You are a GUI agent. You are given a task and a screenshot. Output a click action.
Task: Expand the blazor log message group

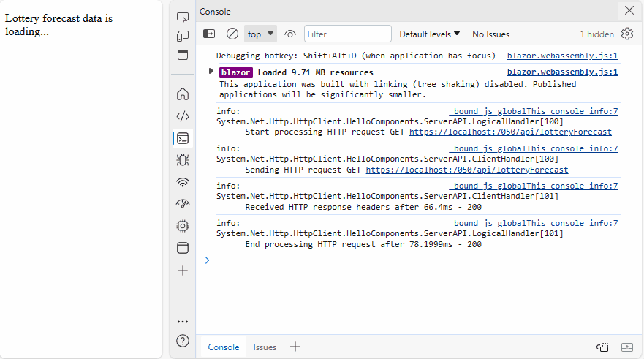pos(211,71)
